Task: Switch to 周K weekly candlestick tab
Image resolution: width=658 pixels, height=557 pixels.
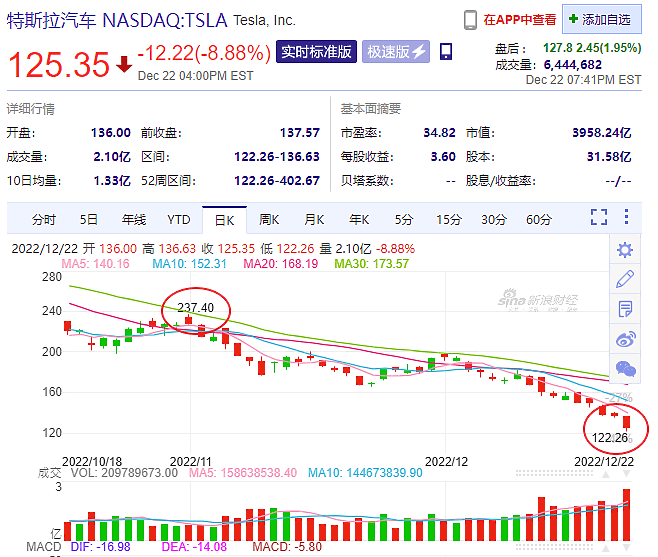Action: click(269, 220)
